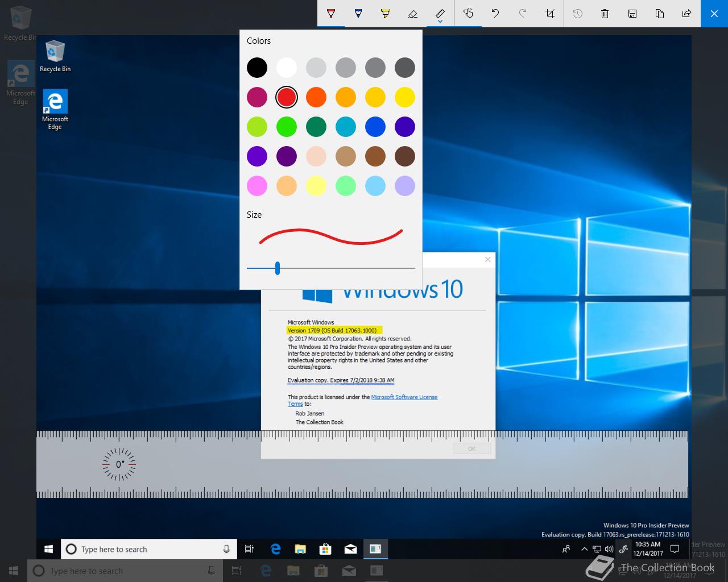Select the blue pencil tool
Screen dimensions: 728x582
point(358,13)
